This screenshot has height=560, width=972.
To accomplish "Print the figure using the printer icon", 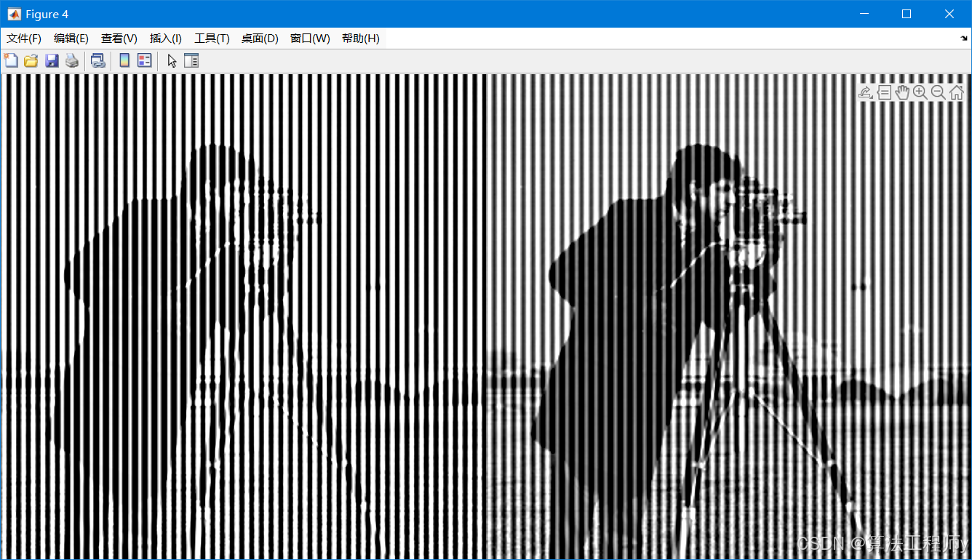I will [71, 61].
